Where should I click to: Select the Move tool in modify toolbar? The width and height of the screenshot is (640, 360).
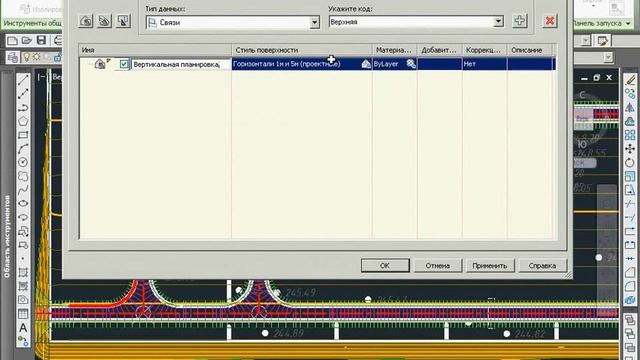[x=630, y=149]
